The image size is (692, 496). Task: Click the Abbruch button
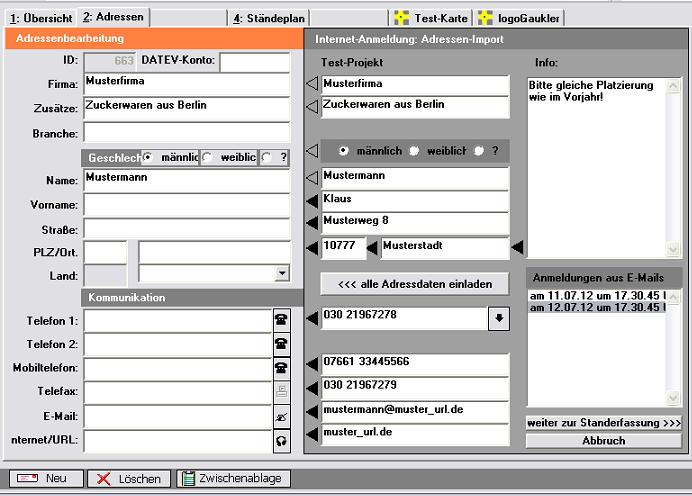click(x=604, y=440)
